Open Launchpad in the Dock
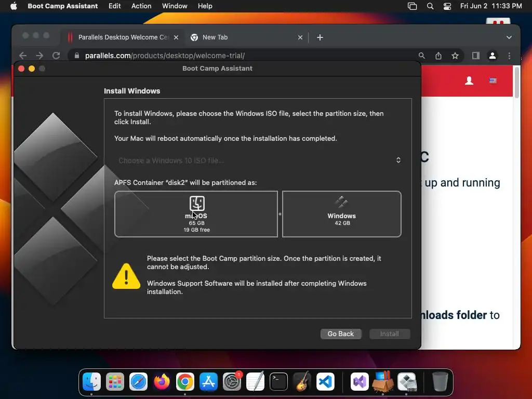532x399 pixels. tap(115, 382)
